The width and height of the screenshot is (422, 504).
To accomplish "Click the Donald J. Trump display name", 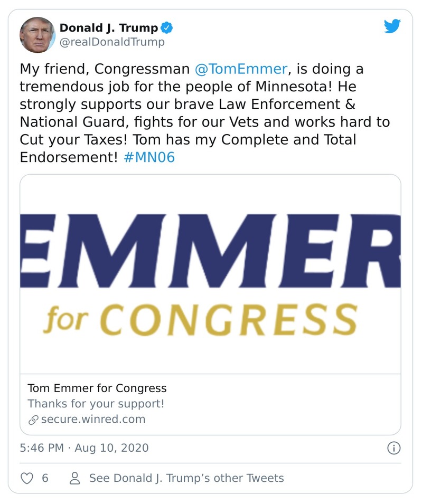I will (109, 28).
